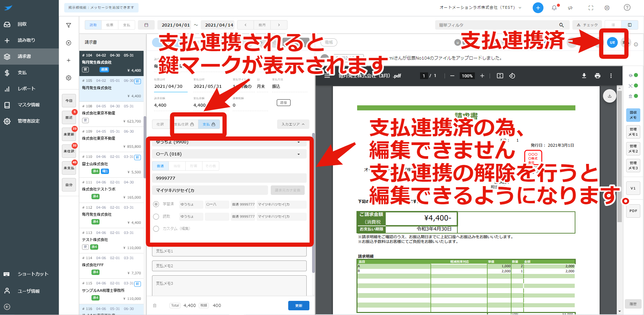Click the info icon next to the UE avatar
The height and width of the screenshot is (315, 644).
[x=636, y=44]
